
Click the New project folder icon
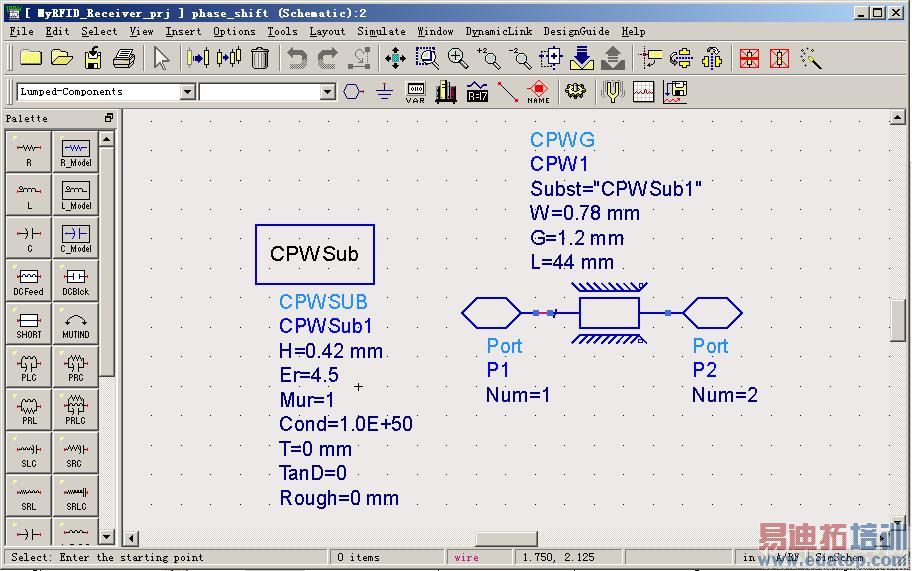click(x=31, y=58)
